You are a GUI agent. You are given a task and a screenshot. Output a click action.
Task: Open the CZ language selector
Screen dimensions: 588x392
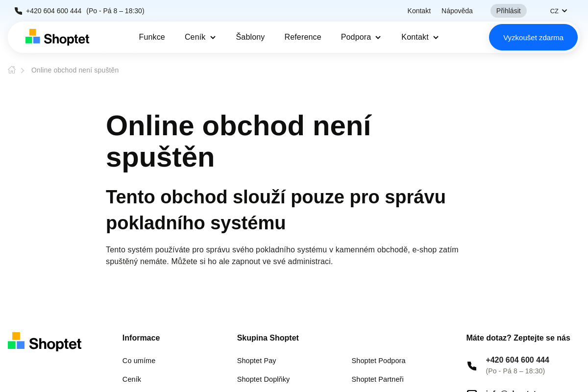click(558, 11)
